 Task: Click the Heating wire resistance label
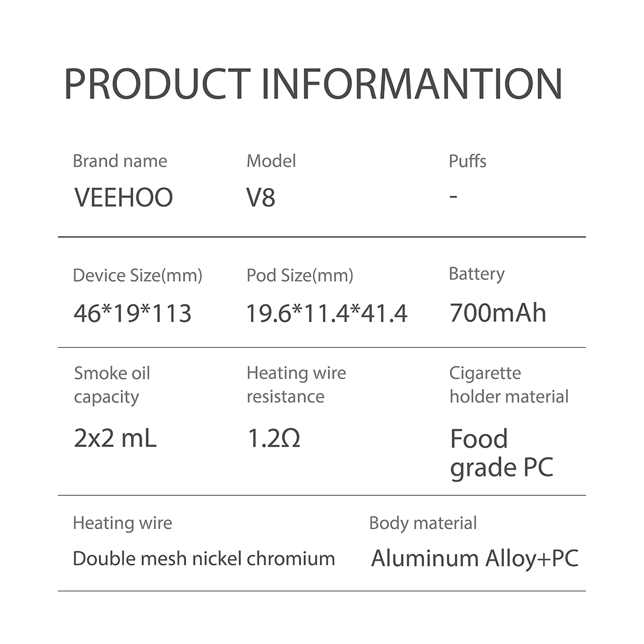click(296, 385)
